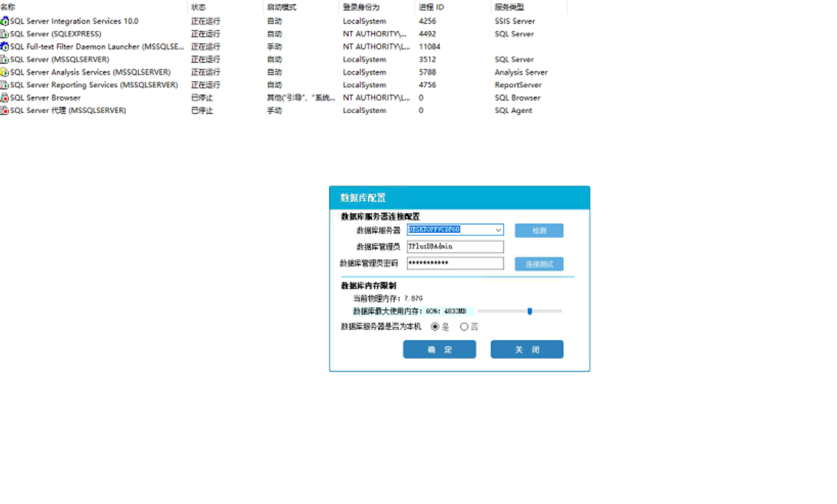Click the stopped SQL Server Browser icon
837x504 pixels.
(x=4, y=98)
